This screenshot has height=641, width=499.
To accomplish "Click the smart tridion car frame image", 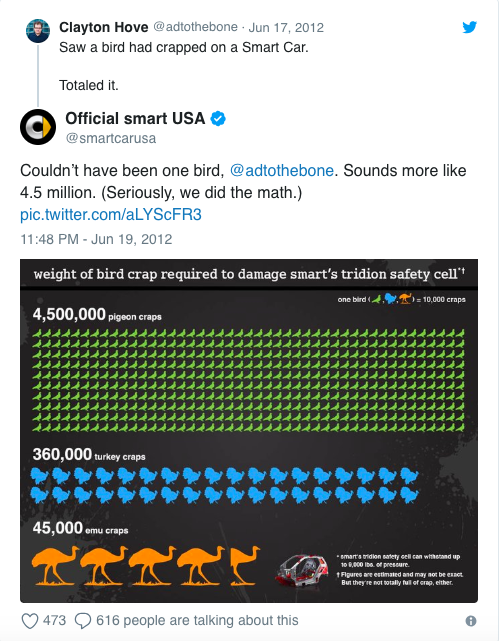I will [302, 569].
